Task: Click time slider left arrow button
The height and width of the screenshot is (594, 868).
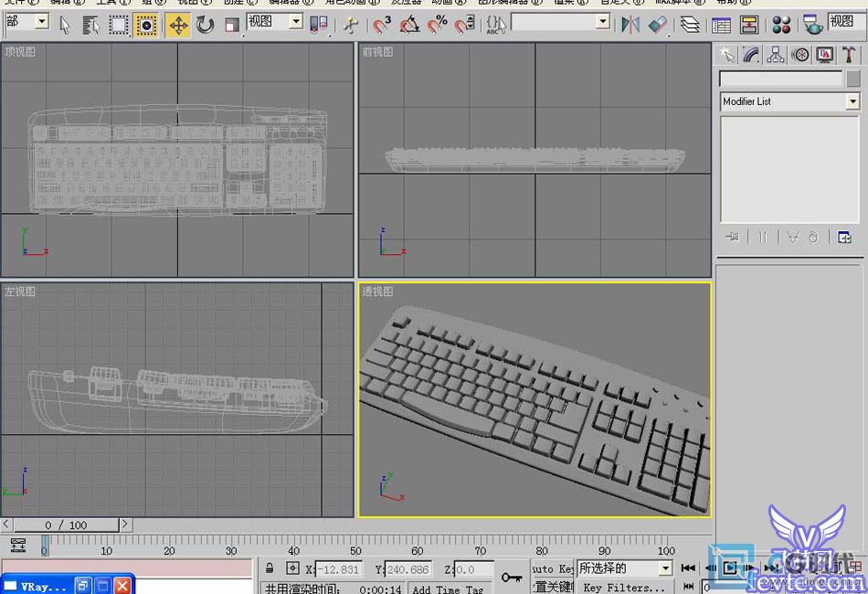Action: 6,524
